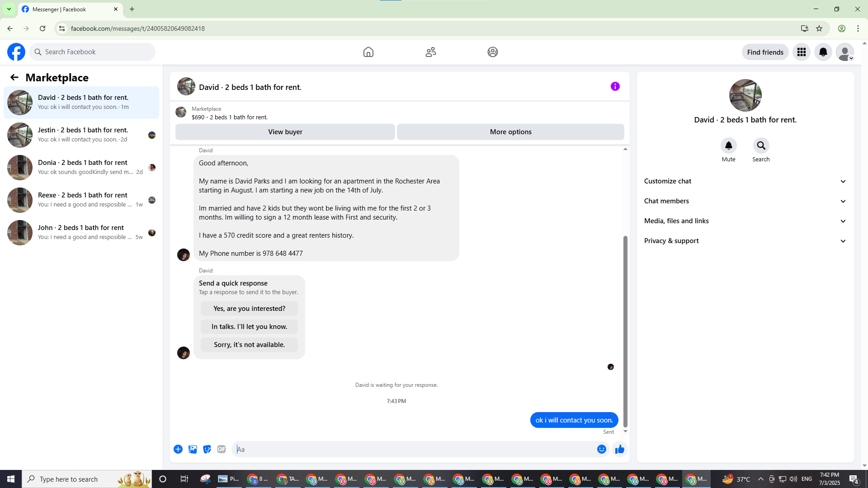Screen dimensions: 868x488
Task: Mute this conversation
Action: 728,146
